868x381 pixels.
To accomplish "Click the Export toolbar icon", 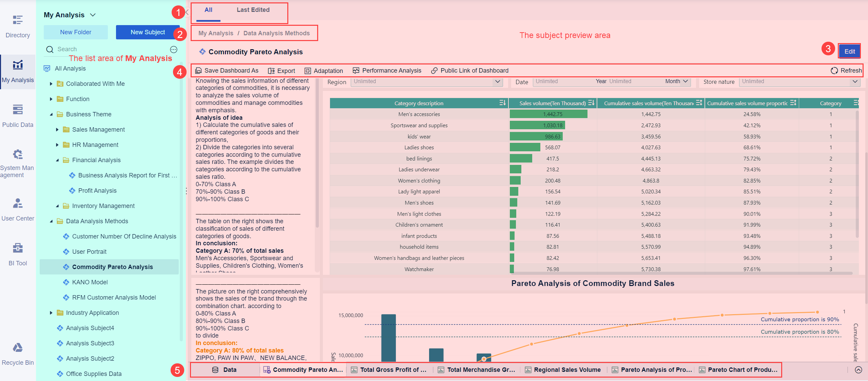I will [x=271, y=71].
